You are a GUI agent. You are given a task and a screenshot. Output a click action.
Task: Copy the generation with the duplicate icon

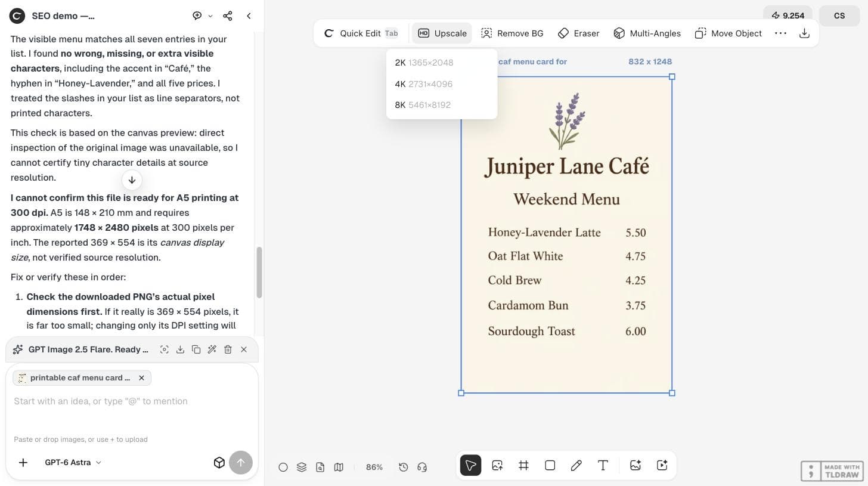pos(196,349)
